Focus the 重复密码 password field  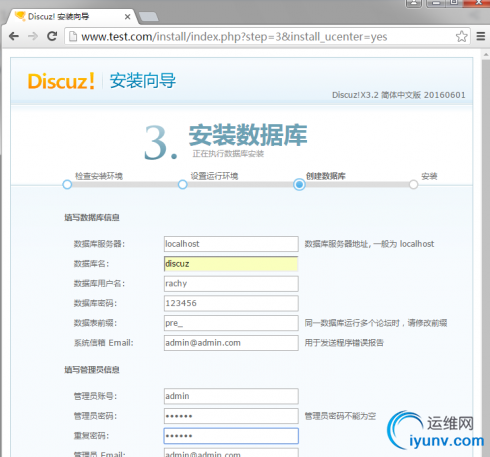[x=231, y=436]
